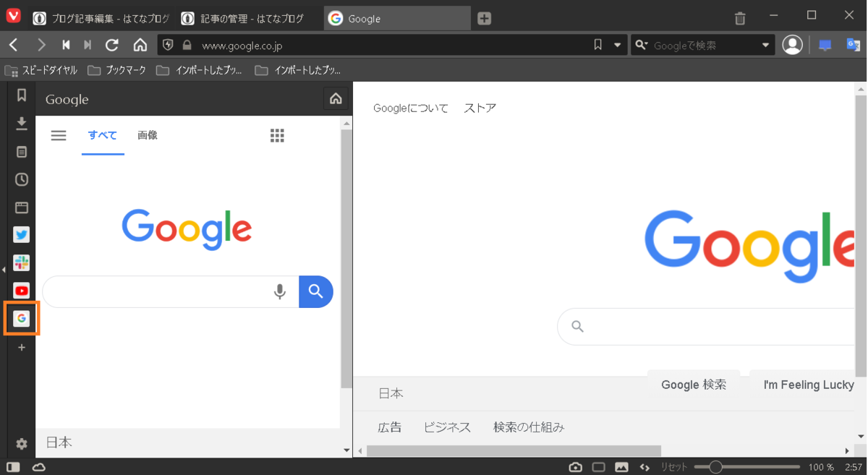The image size is (868, 475).
Task: Toggle image loading in status bar
Action: click(x=621, y=467)
